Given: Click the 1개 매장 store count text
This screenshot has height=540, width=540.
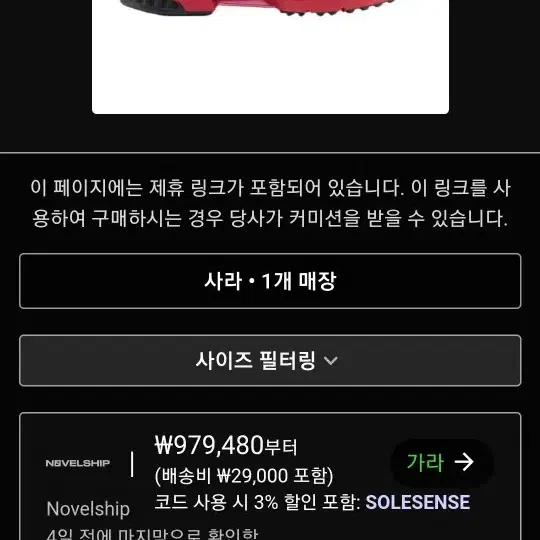Looking at the screenshot, I should point(299,281).
